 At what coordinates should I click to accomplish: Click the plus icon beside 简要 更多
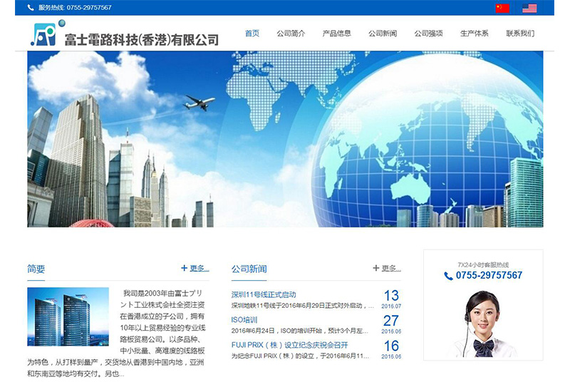184,268
